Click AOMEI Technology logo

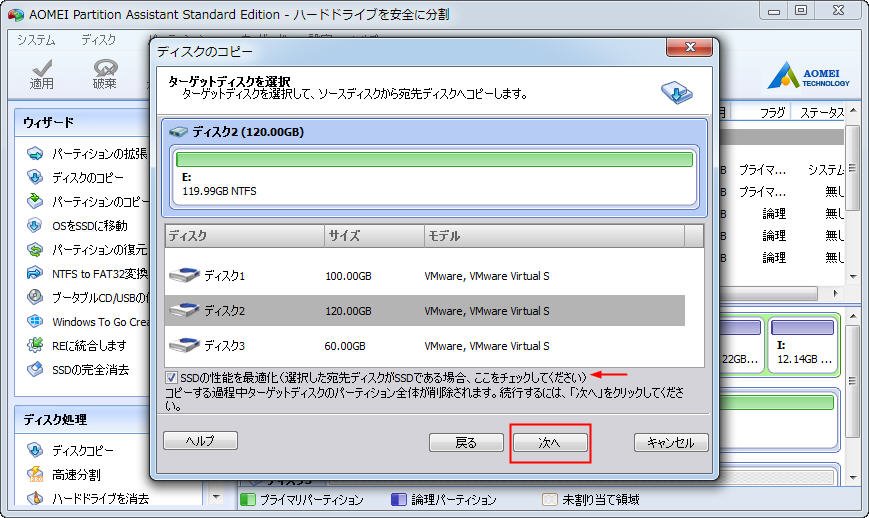point(809,75)
